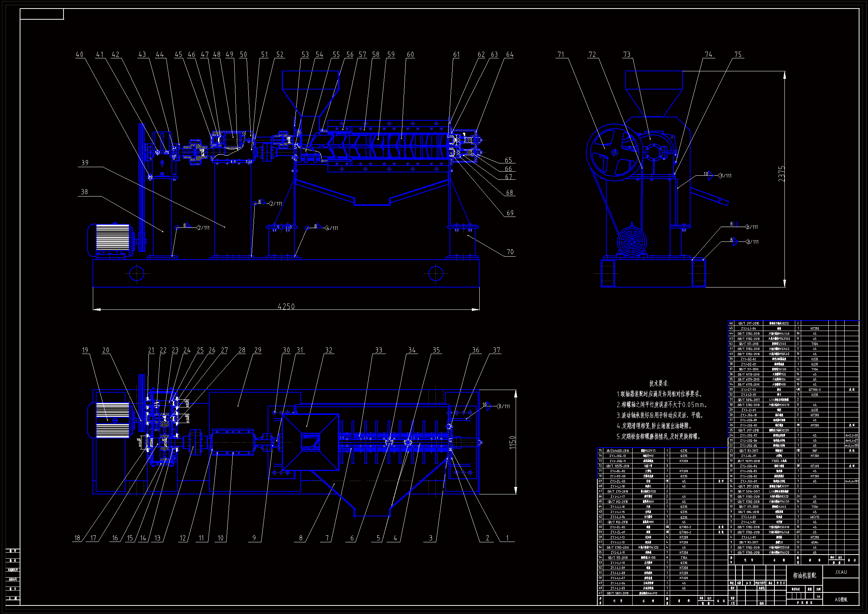Select part balloon number 40
Screen dimensions: 868x614
pos(79,55)
